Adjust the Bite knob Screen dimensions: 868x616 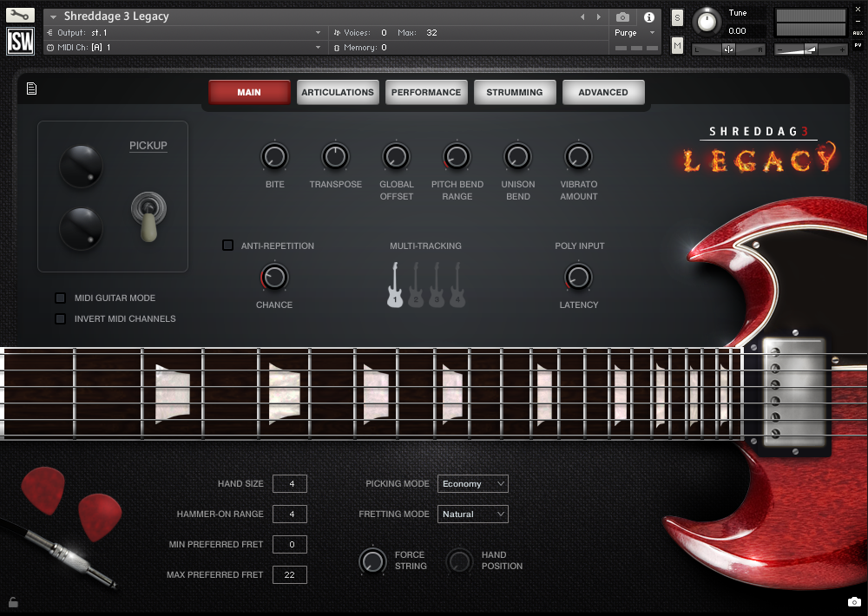pos(274,154)
